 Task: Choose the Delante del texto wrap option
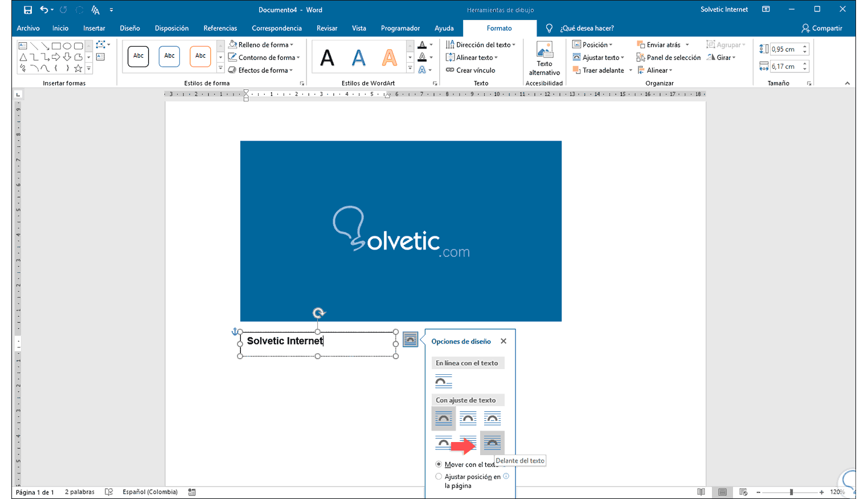492,443
